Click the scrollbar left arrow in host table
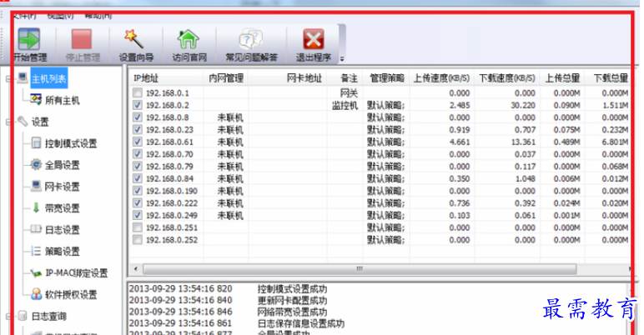 (136, 269)
